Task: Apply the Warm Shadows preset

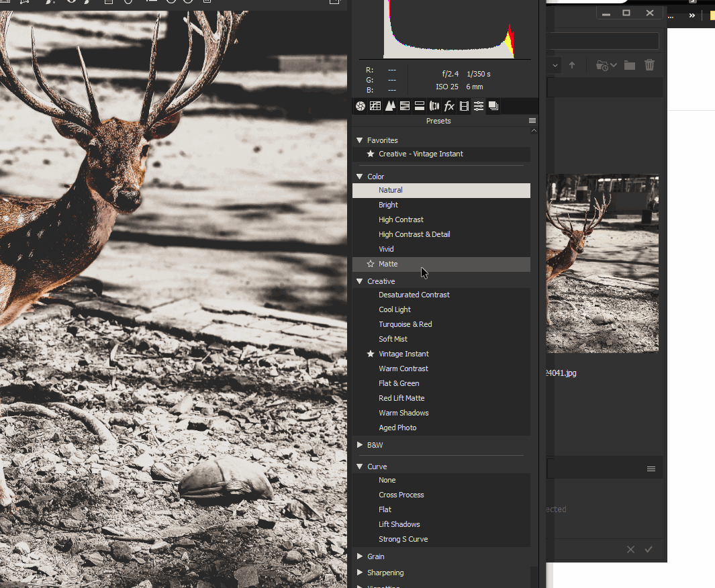Action: (441, 413)
